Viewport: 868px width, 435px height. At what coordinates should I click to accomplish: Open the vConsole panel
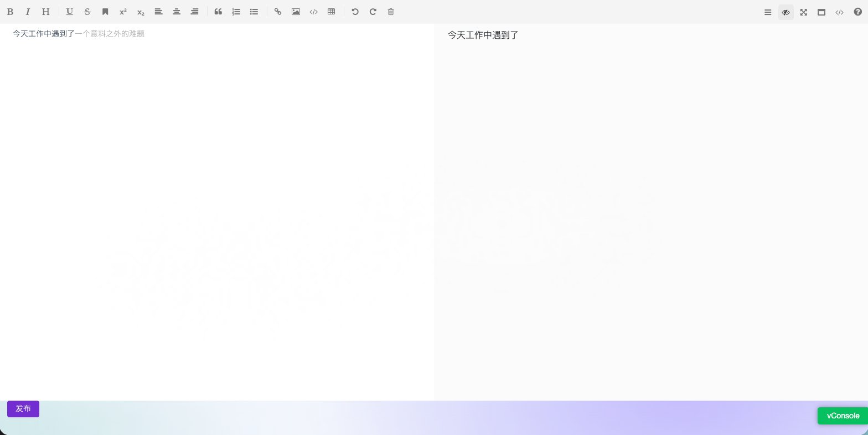(x=843, y=416)
